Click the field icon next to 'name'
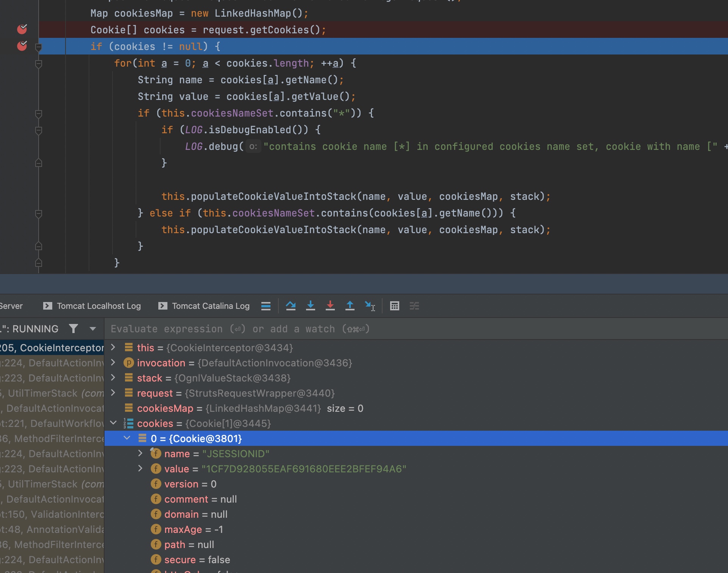This screenshot has width=728, height=573. [x=156, y=453]
